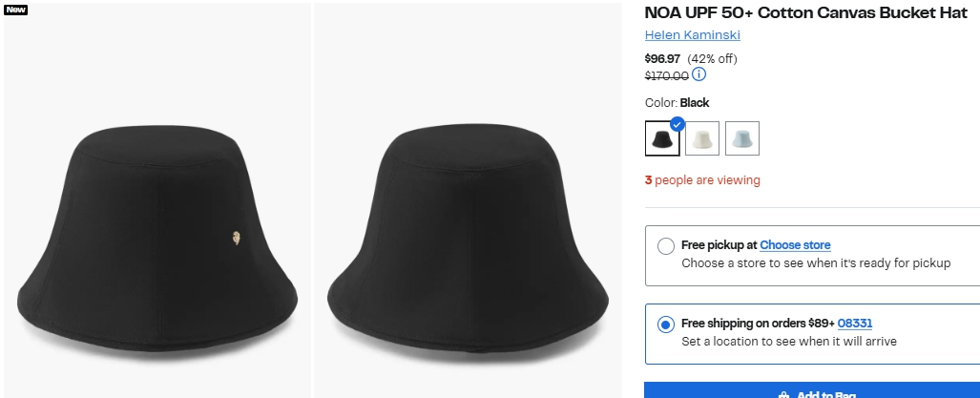Change the 08331 zip code link
This screenshot has width=980, height=398.
click(855, 324)
